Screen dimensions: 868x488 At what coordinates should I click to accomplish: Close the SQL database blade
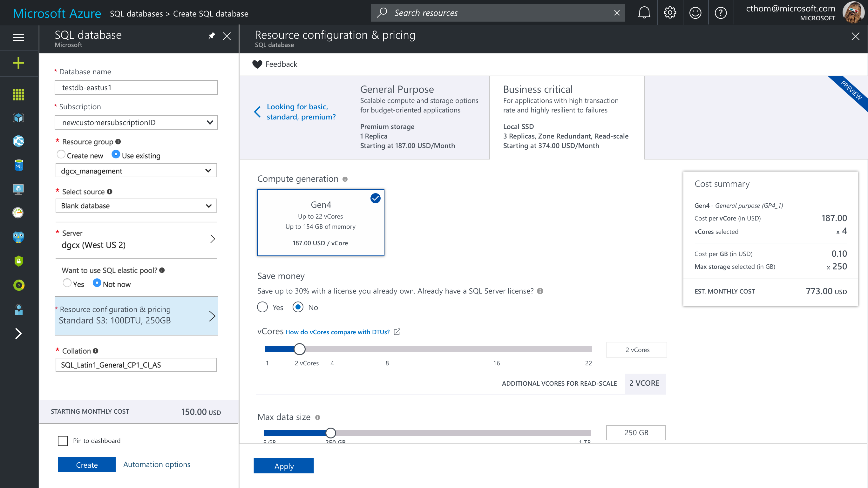(227, 36)
